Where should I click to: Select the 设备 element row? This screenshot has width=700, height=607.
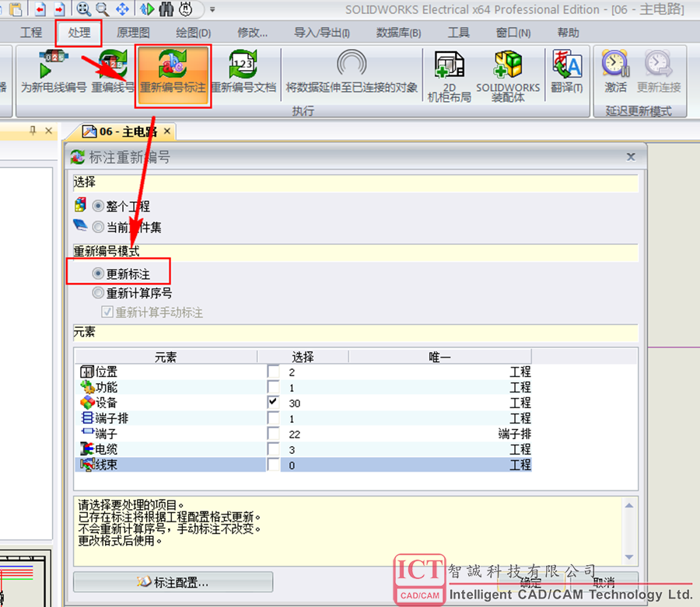(303, 403)
